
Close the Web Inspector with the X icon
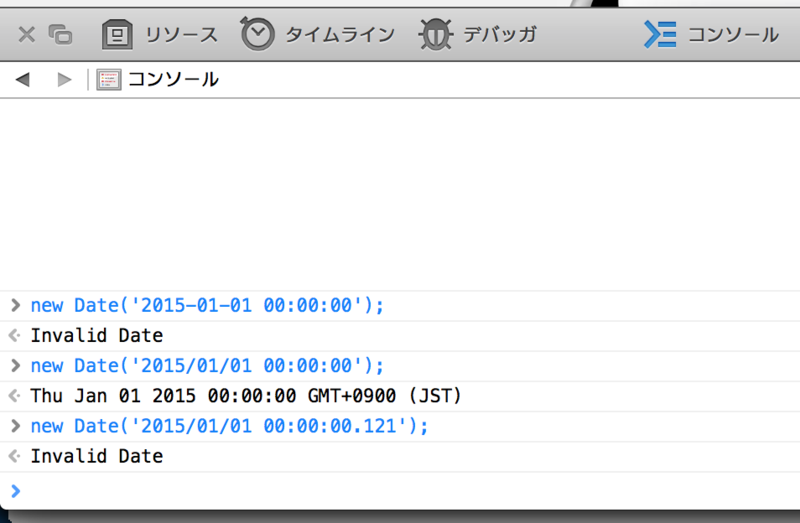coord(27,35)
